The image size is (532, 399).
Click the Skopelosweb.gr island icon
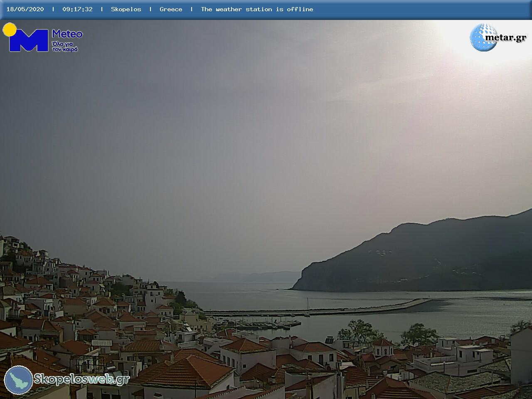click(19, 380)
